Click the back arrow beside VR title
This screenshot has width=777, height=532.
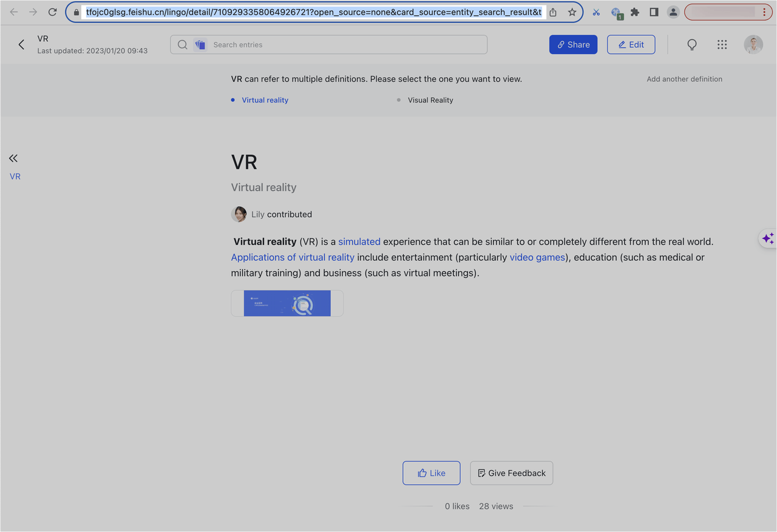tap(21, 44)
